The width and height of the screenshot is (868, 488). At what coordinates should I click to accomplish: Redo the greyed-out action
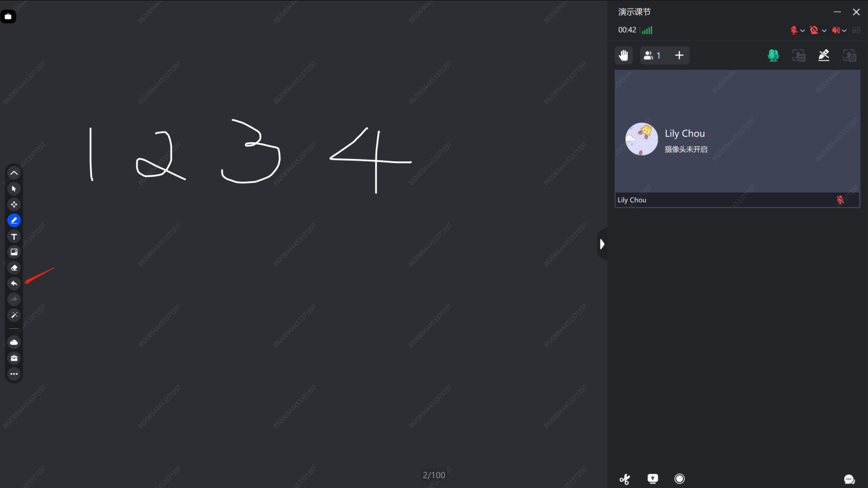14,300
